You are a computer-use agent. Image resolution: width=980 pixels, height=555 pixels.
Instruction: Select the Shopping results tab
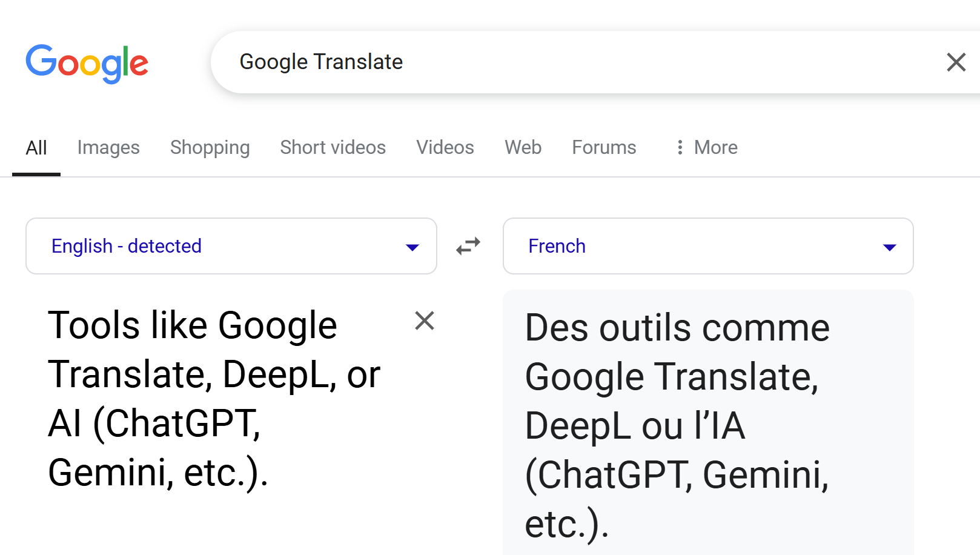[210, 147]
